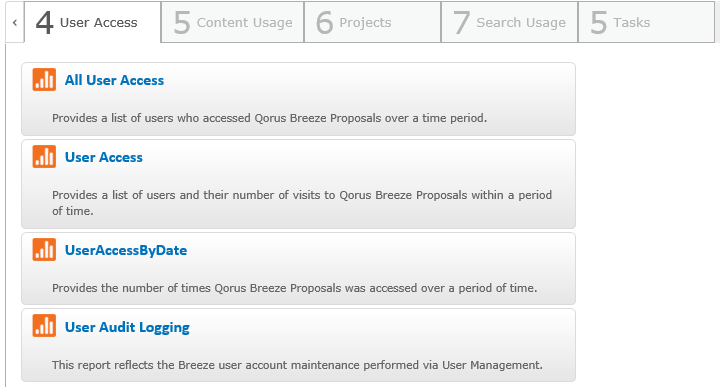720x387 pixels.
Task: Click the number 6 on Projects tab
Action: (x=324, y=22)
